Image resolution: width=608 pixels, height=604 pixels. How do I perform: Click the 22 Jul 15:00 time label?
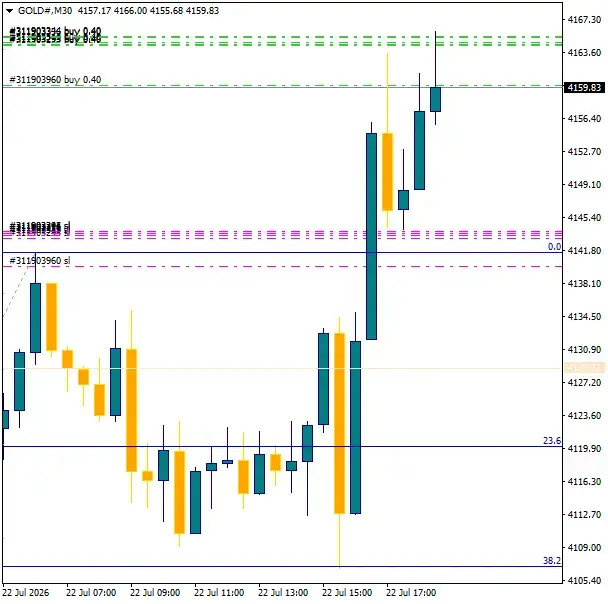pos(347,593)
